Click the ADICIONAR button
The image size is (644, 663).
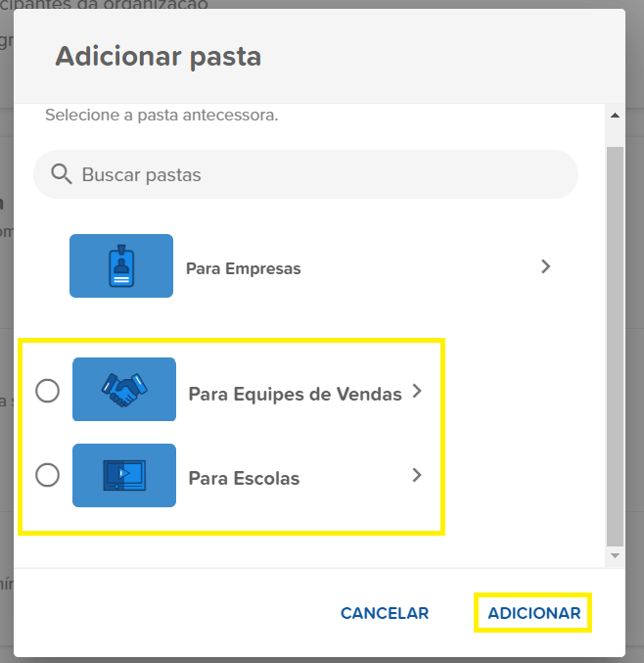coord(534,613)
